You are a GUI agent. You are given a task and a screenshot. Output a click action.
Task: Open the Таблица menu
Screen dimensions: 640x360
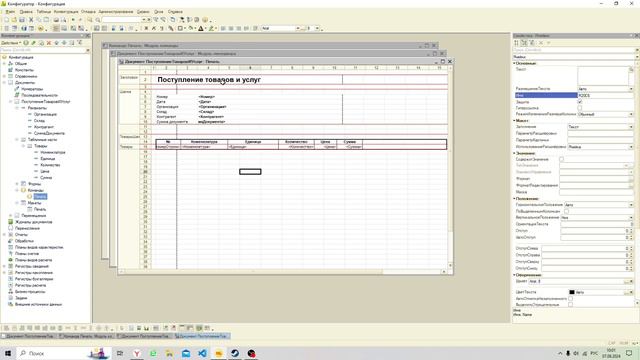44,12
